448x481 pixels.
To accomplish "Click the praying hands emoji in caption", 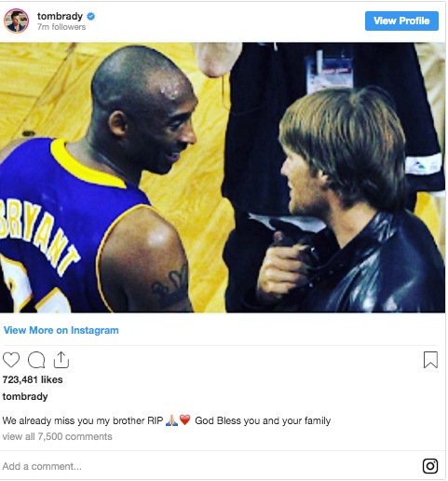I will tap(172, 420).
